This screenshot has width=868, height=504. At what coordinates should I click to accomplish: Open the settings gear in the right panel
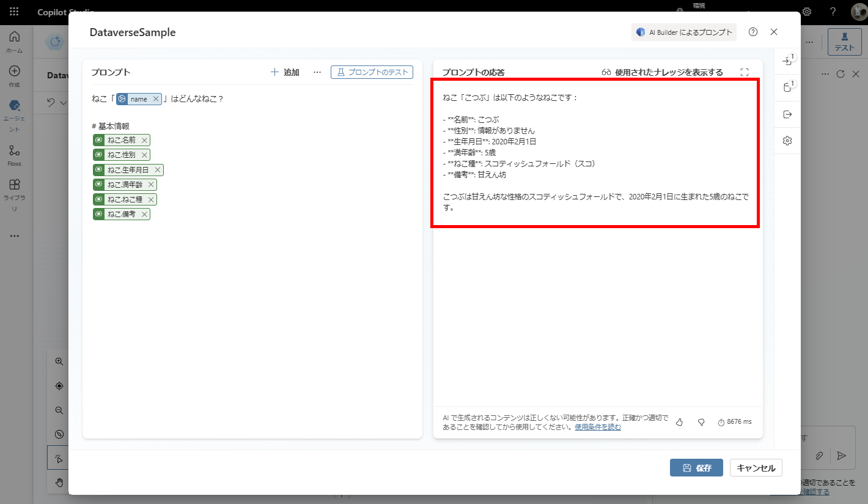(x=787, y=141)
